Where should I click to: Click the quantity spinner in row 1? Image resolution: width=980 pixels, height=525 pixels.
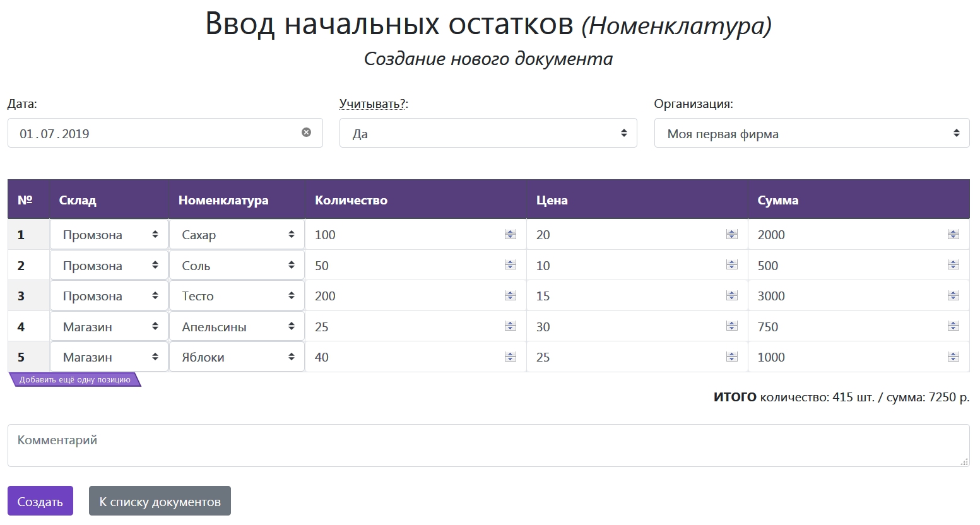pos(510,235)
